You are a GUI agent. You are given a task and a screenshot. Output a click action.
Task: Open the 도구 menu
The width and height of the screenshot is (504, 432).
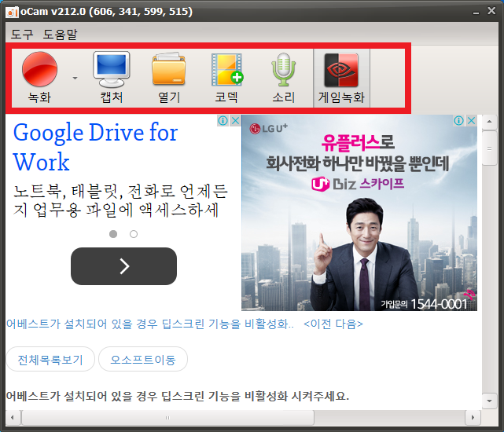coord(22,34)
